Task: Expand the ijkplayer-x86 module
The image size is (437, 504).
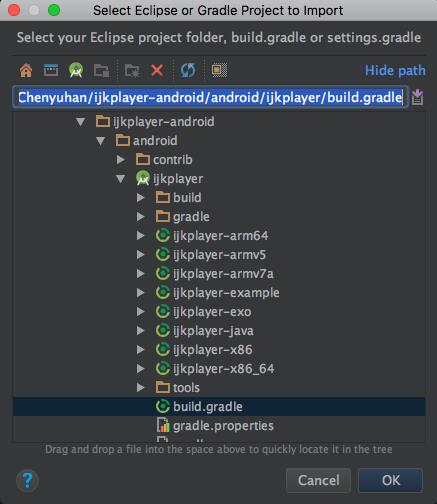Action: pos(141,350)
